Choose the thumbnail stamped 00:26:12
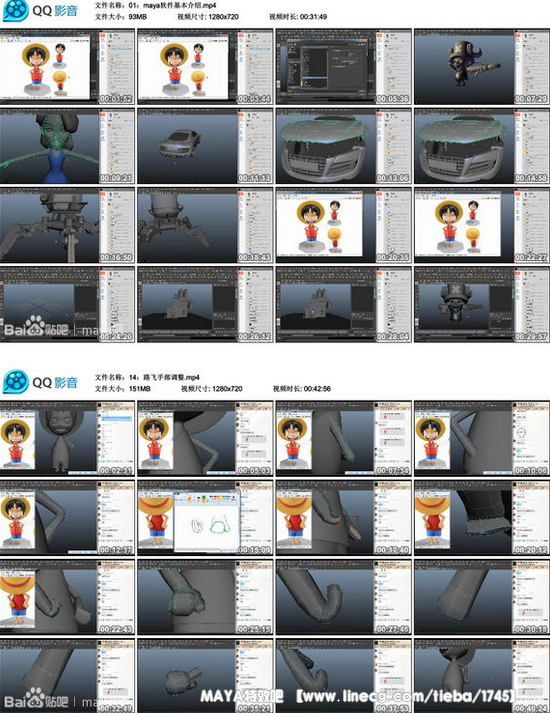Viewport: 550px width, 713px height. (x=205, y=304)
